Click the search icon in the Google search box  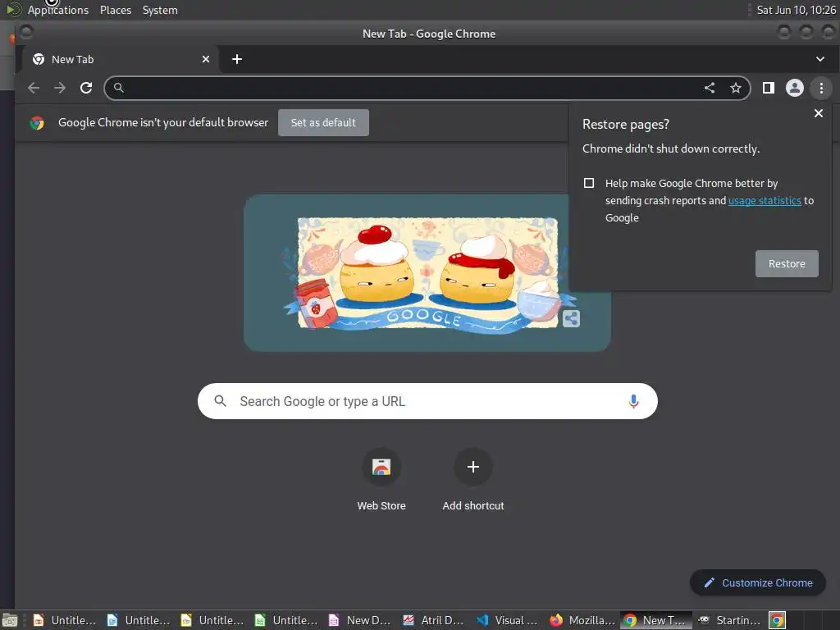click(x=220, y=400)
